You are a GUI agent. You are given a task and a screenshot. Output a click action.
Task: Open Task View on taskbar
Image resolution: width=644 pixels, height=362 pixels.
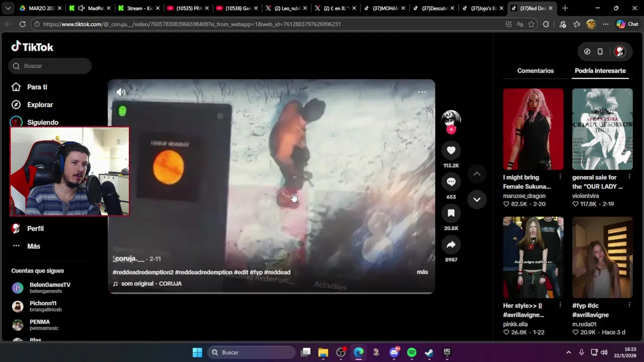tap(305, 352)
